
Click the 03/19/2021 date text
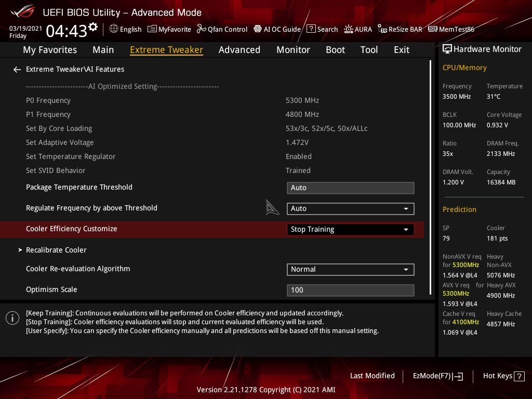click(25, 29)
